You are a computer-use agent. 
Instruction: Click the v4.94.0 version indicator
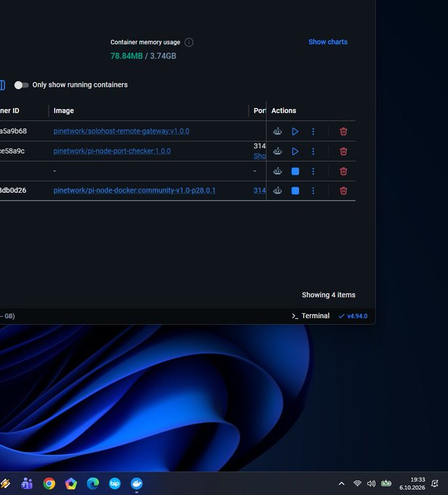click(353, 316)
